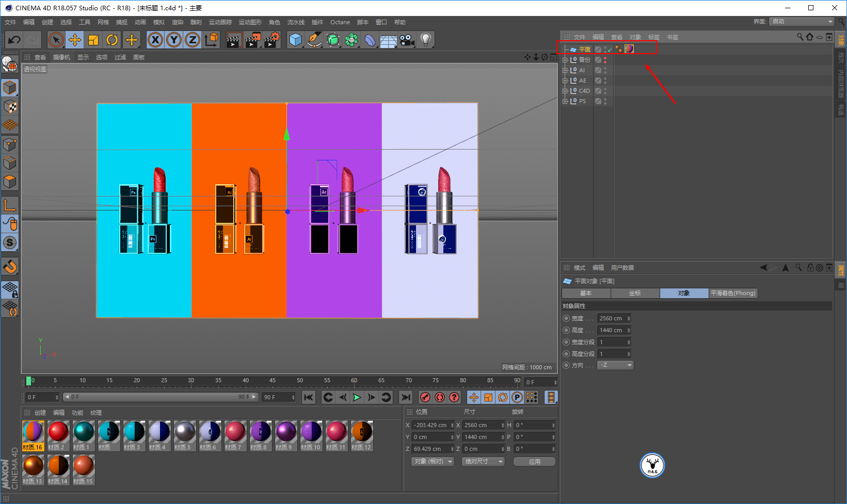Viewport: 847px width, 504px height.
Task: Open the 创建 menu in material manager
Action: [40, 413]
